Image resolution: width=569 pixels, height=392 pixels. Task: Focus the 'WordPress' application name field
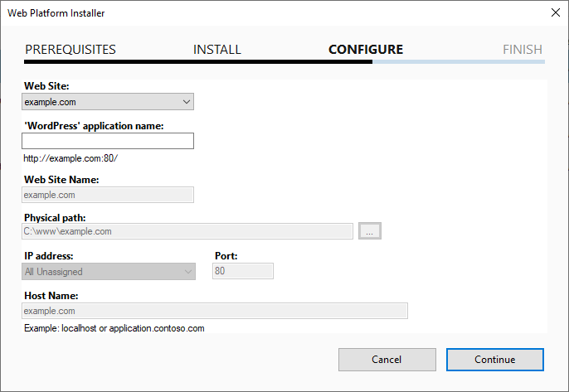(108, 141)
